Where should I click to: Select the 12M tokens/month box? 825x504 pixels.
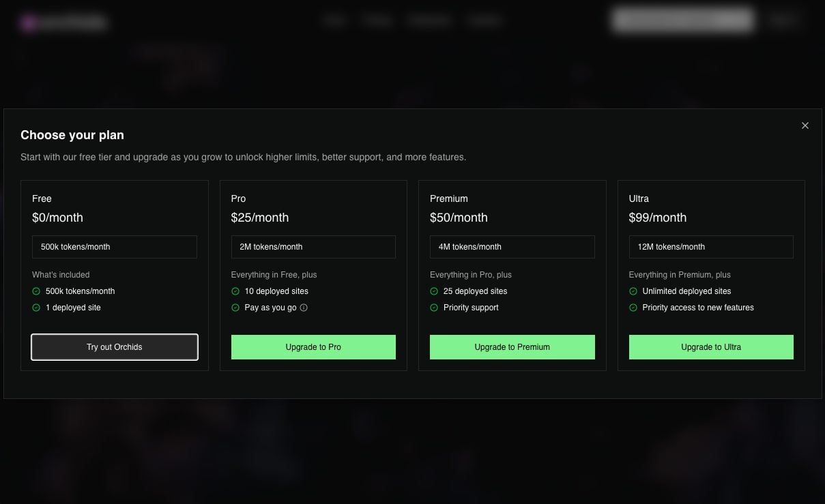(x=711, y=247)
